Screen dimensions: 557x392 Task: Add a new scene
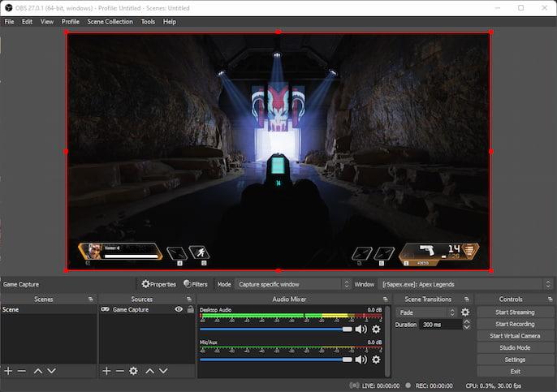pos(8,371)
